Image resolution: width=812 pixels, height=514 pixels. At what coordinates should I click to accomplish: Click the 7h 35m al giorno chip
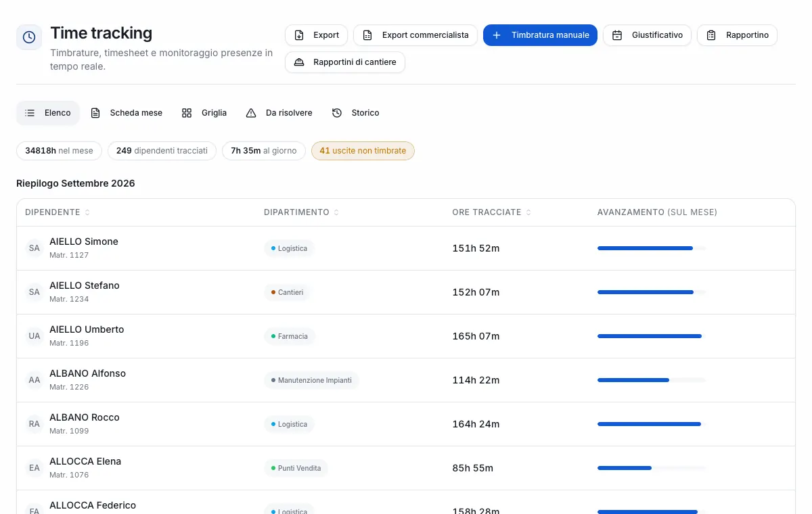click(x=264, y=151)
